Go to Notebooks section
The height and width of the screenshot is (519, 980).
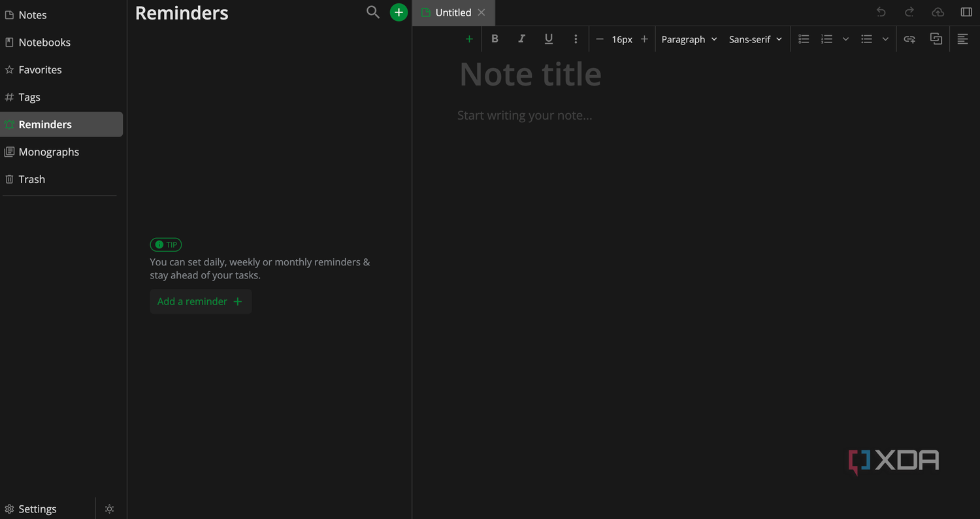[x=61, y=42]
